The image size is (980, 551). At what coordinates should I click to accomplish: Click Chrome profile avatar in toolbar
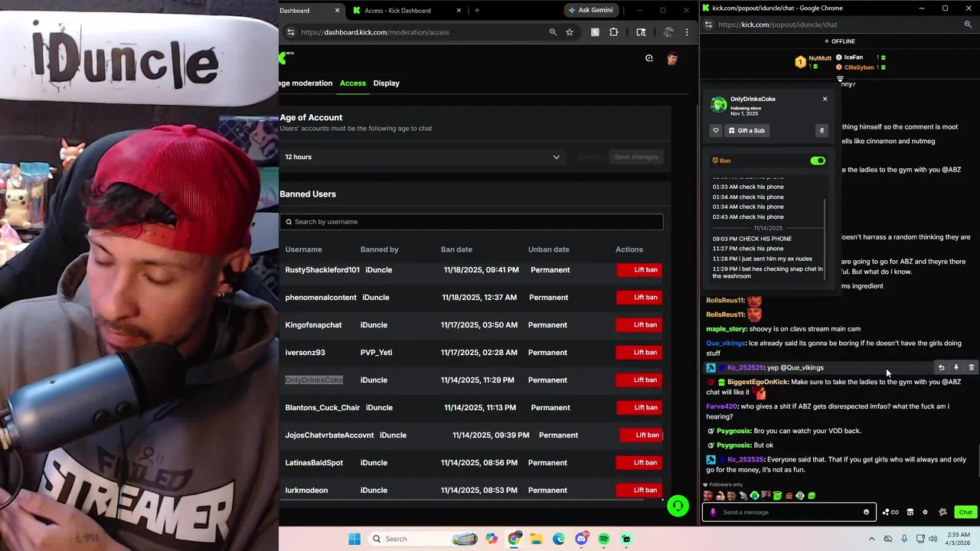668,32
